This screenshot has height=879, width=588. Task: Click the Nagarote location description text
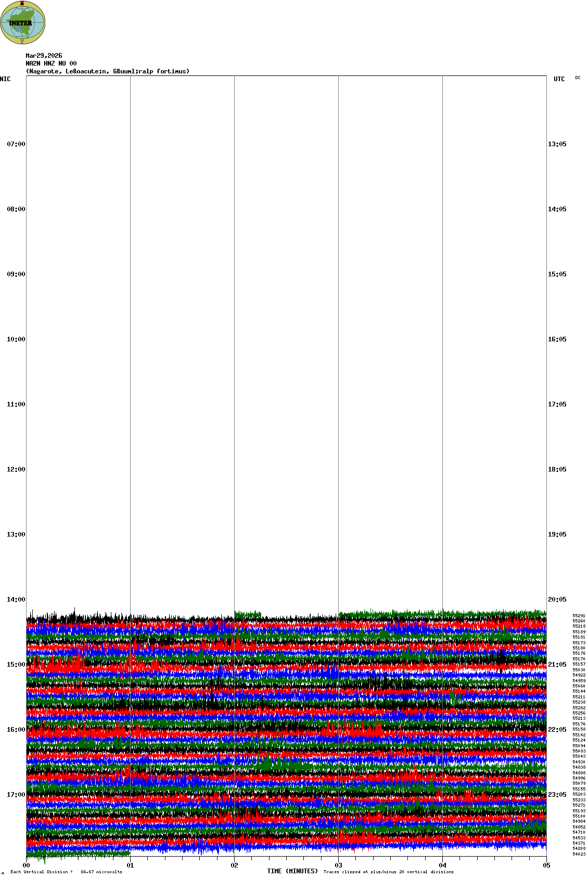(107, 71)
